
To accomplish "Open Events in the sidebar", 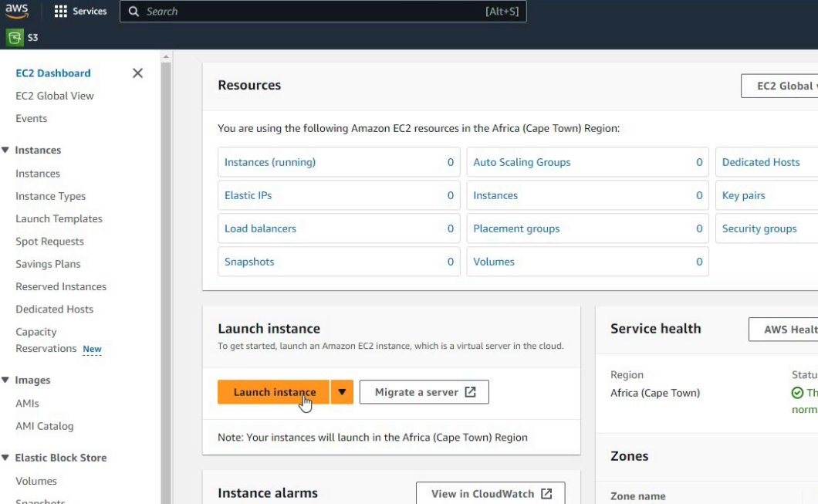I will click(x=32, y=118).
